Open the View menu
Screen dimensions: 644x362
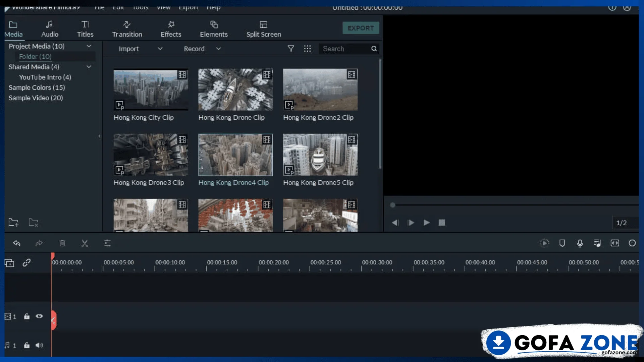click(x=163, y=7)
